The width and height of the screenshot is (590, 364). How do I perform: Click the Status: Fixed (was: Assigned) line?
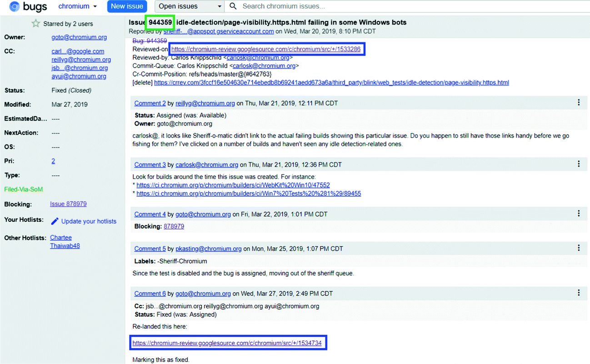click(x=176, y=314)
